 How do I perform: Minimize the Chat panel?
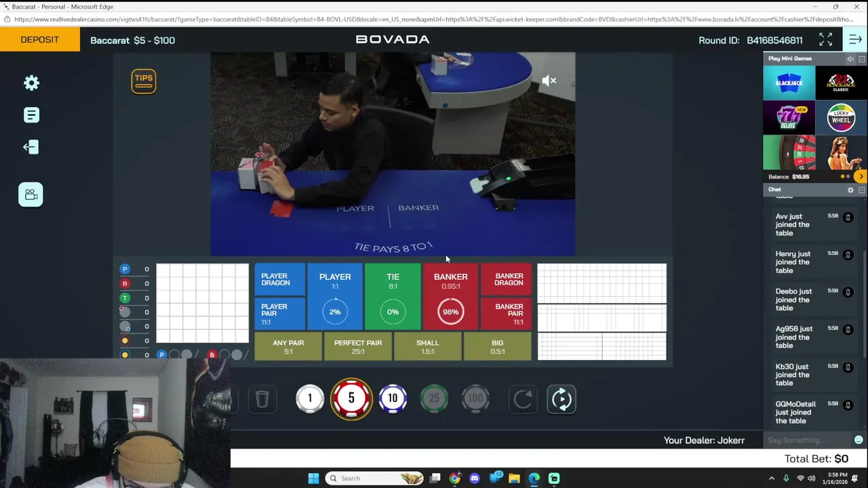pyautogui.click(x=862, y=190)
